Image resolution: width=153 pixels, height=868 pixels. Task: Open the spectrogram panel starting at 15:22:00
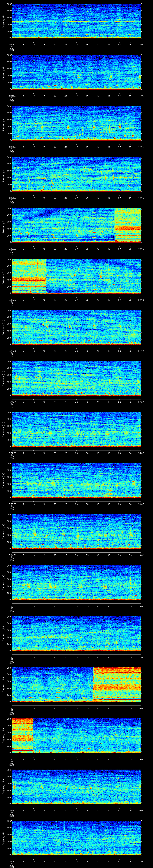tap(77, 430)
